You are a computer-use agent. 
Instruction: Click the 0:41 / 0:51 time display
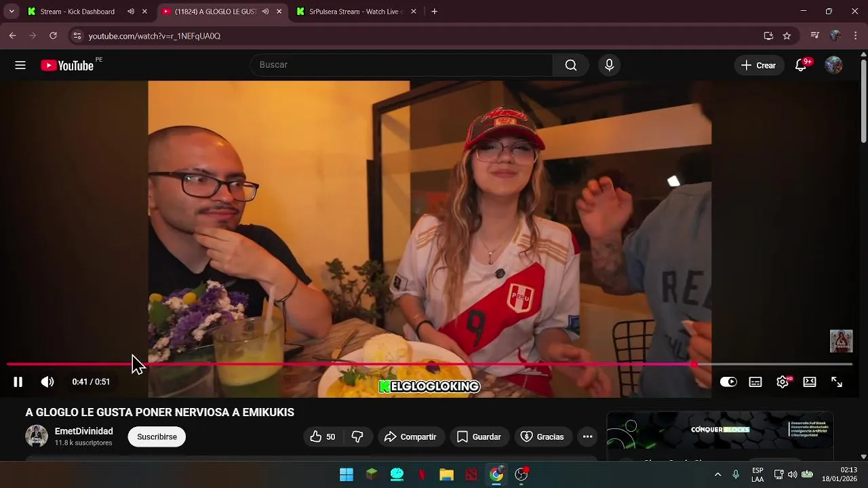tap(91, 382)
